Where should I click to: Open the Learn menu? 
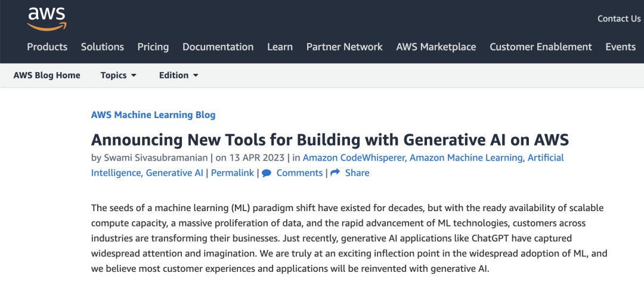[x=280, y=47]
